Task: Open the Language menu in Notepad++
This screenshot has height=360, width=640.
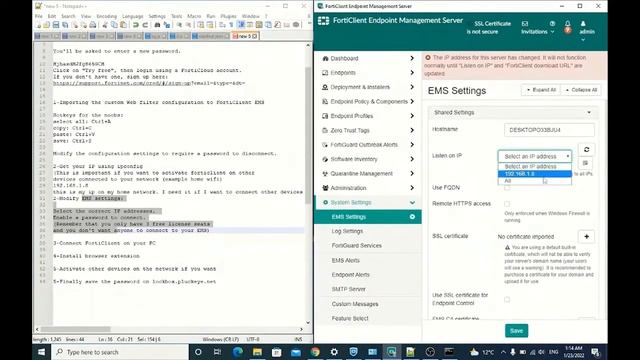Action: pos(133,16)
